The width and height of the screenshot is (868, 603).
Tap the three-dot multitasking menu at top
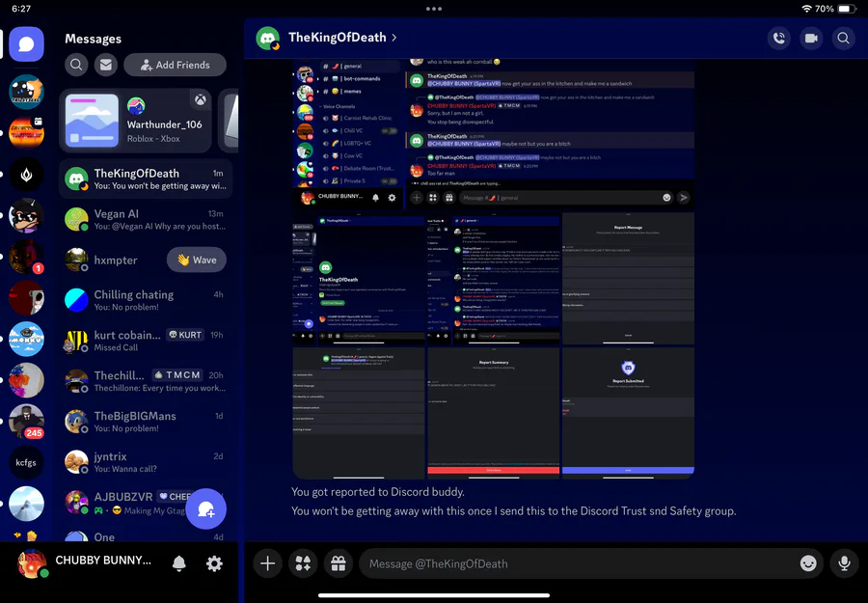[434, 9]
